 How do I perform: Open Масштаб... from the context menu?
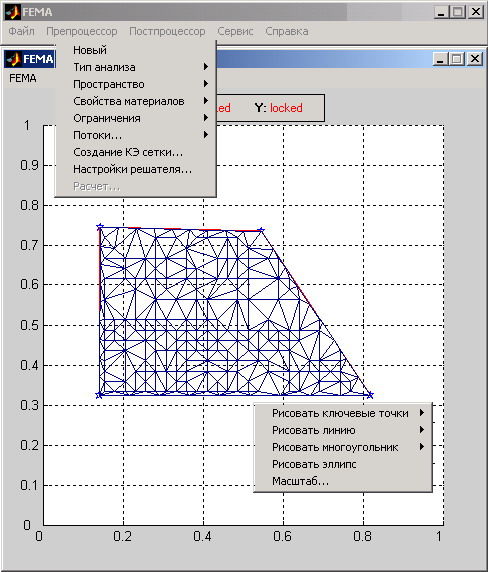pyautogui.click(x=343, y=482)
